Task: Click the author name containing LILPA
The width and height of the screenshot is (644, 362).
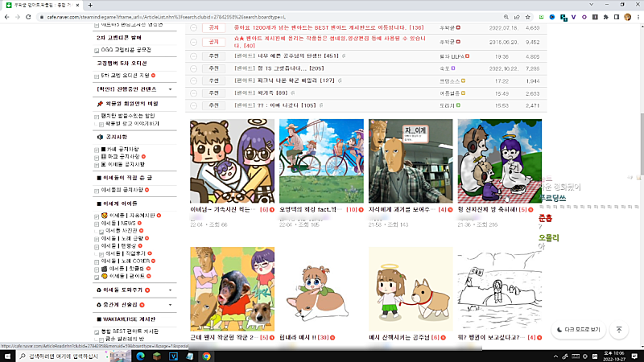Action: coord(452,56)
